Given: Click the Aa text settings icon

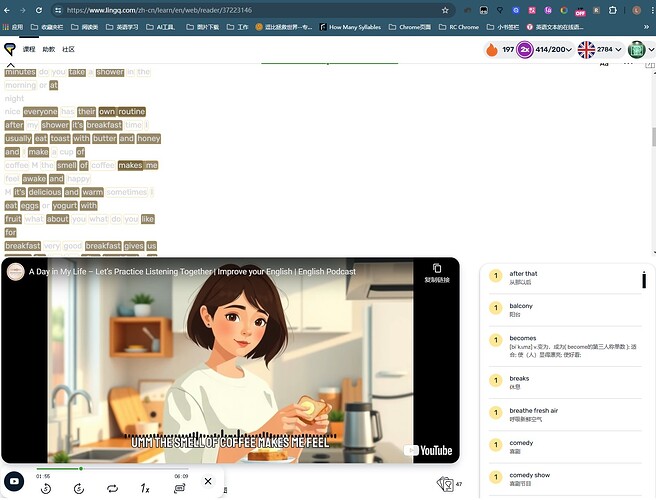Looking at the screenshot, I should tap(604, 64).
